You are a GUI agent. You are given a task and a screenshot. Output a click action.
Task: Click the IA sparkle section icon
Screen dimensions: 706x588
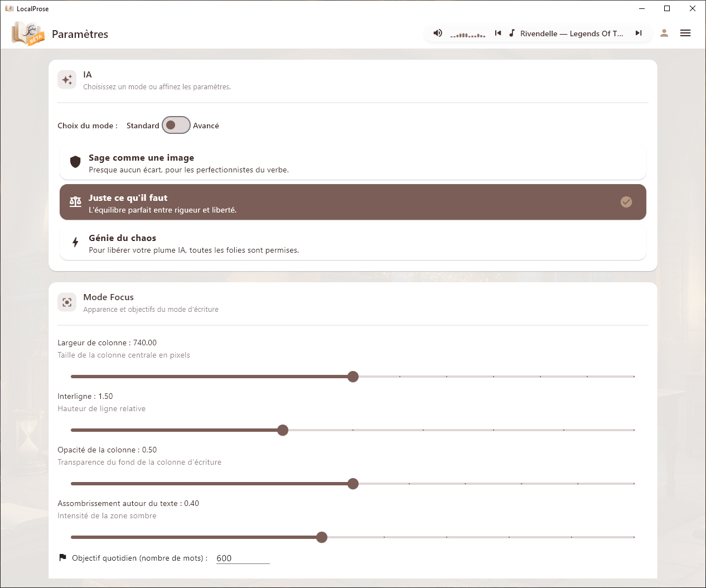(x=67, y=80)
